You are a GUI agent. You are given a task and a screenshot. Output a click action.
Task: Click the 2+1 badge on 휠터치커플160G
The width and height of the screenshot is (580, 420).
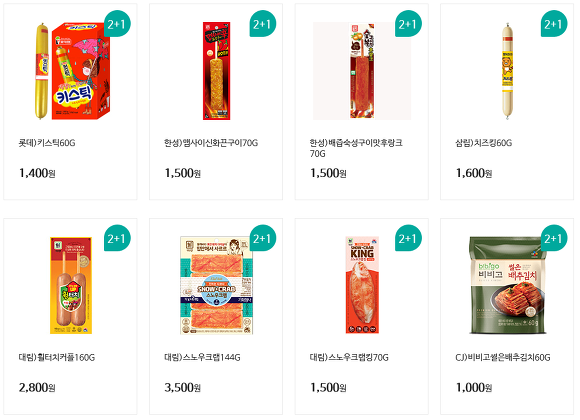117,238
